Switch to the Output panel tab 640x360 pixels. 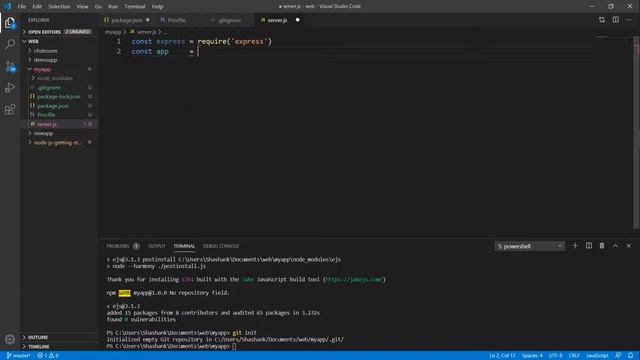(x=156, y=246)
